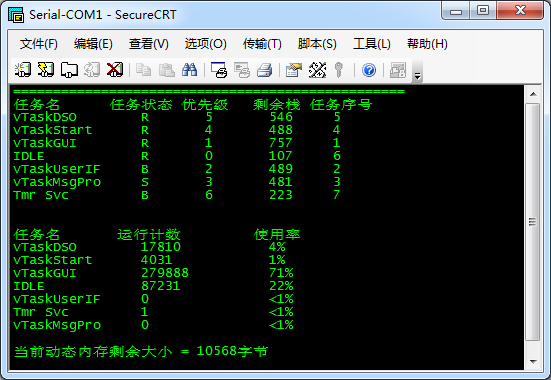
Task: Click the 剩余栈 column header text
Action: pyautogui.click(x=277, y=104)
